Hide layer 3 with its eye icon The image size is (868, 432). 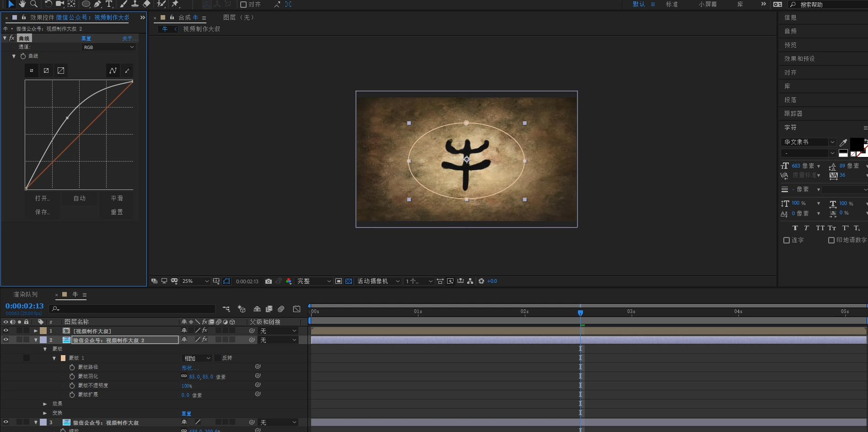(x=6, y=422)
